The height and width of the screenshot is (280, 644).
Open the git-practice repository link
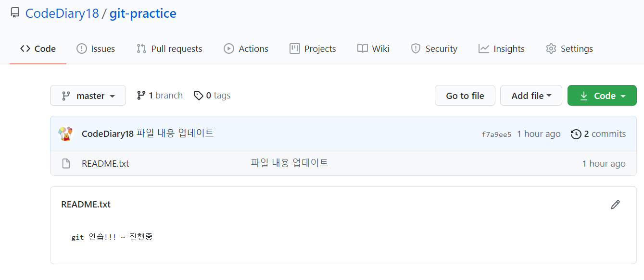click(x=143, y=13)
